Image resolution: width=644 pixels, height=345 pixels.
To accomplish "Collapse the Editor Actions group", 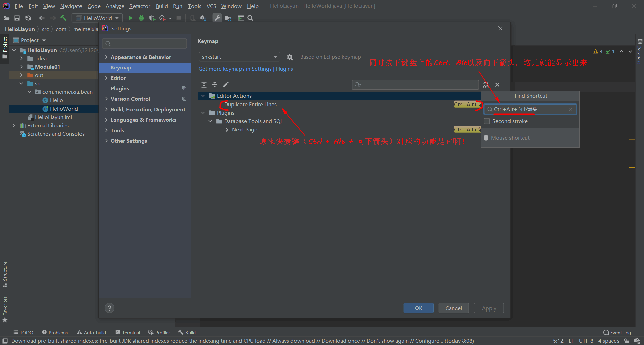I will coord(203,96).
